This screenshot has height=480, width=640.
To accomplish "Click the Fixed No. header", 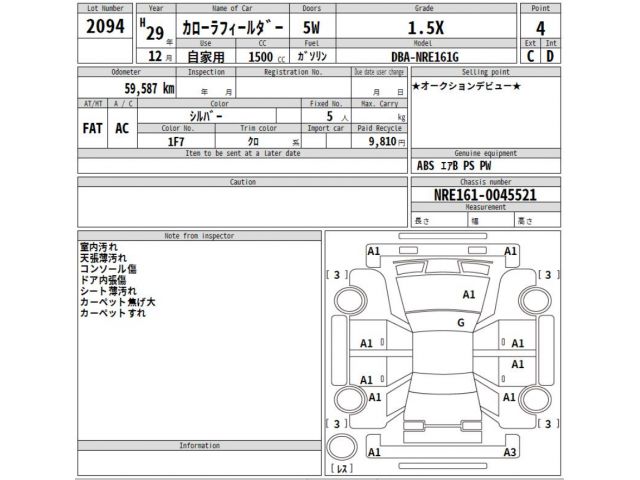I will pyautogui.click(x=326, y=104).
